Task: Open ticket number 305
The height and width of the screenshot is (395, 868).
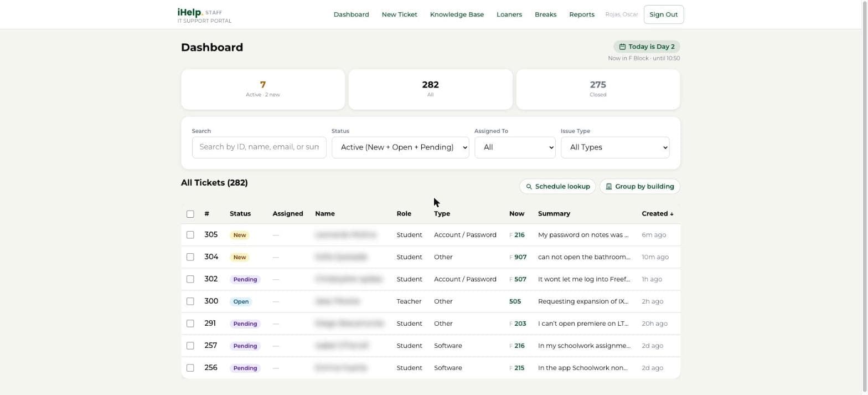Action: coord(211,235)
